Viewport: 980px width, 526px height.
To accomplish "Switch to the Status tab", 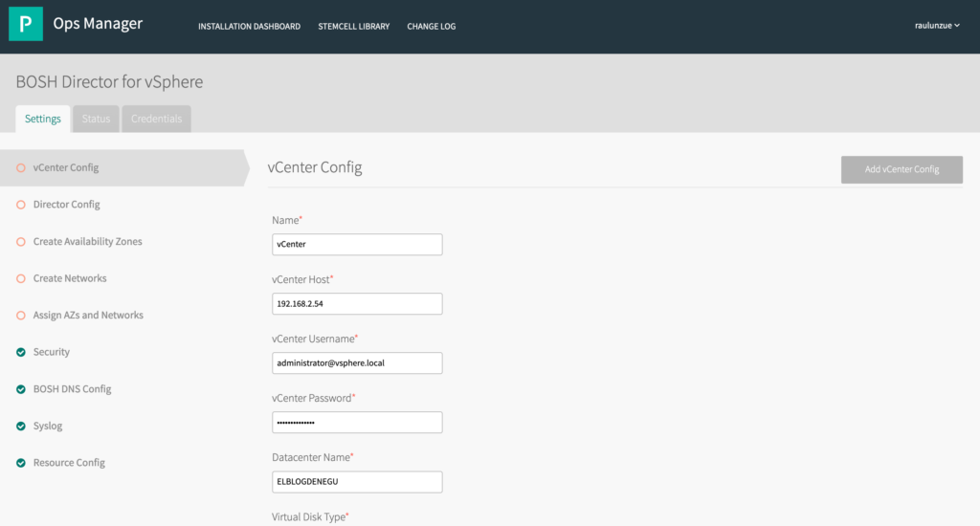I will point(96,119).
